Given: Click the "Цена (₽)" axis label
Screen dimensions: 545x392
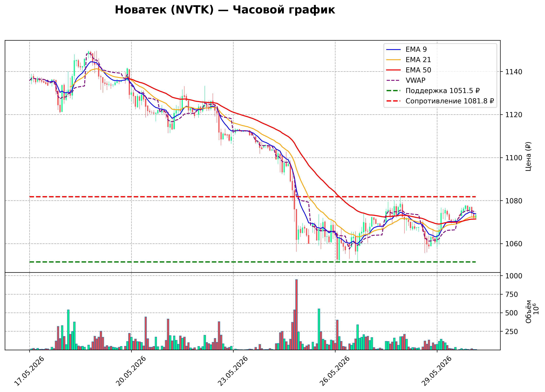Looking at the screenshot, I should (x=528, y=156).
